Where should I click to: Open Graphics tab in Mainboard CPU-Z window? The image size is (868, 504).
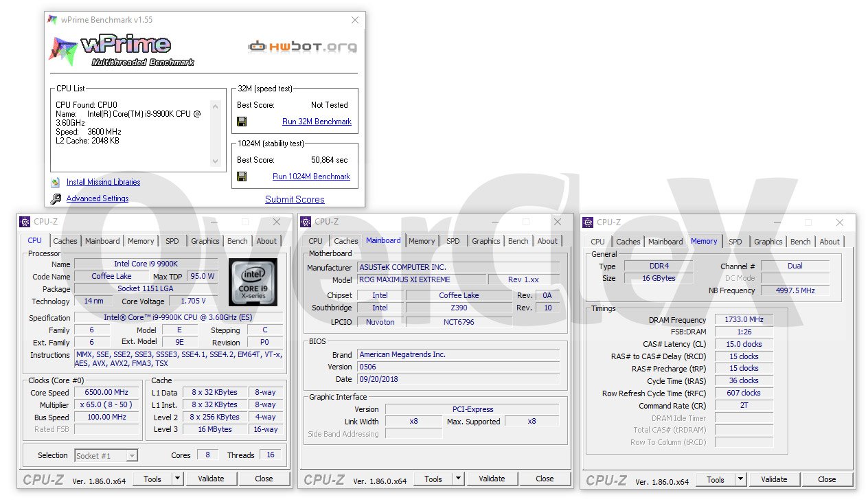486,241
